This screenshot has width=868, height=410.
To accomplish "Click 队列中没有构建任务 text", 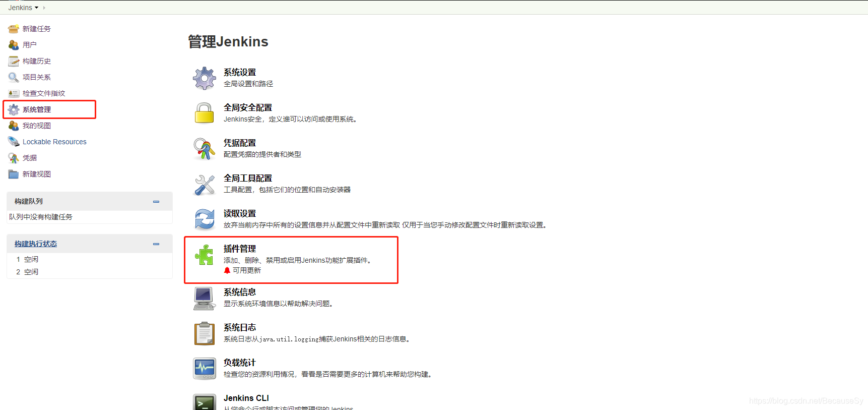I will (41, 217).
